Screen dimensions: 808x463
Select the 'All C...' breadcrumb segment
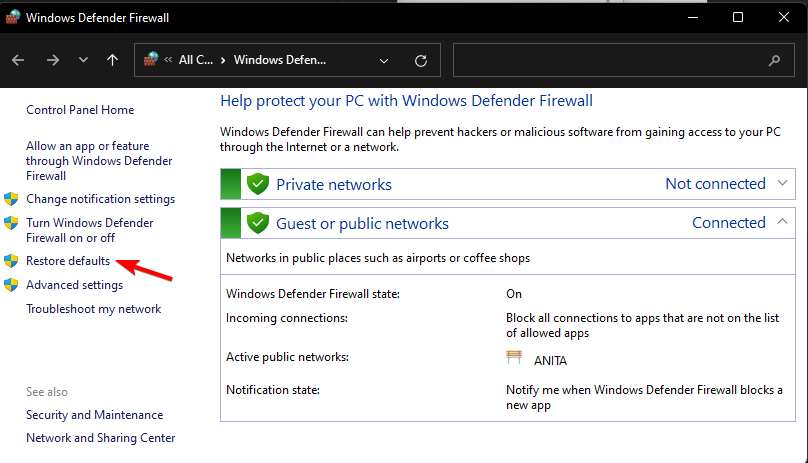tap(196, 60)
